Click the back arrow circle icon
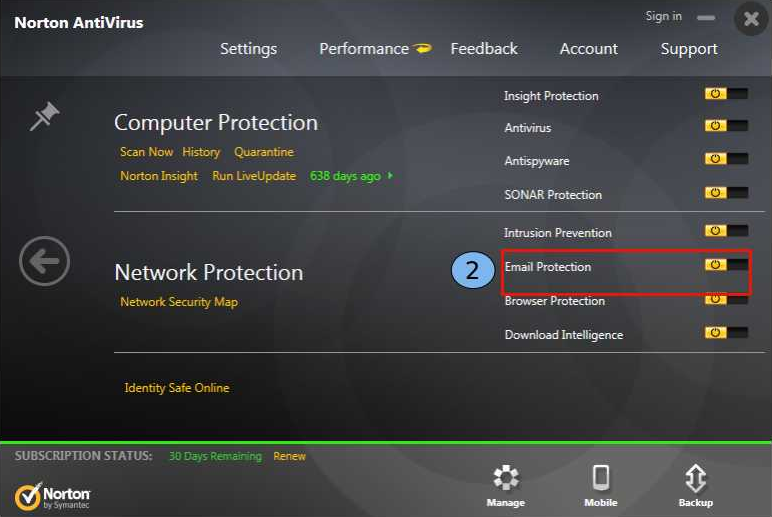 [x=44, y=263]
